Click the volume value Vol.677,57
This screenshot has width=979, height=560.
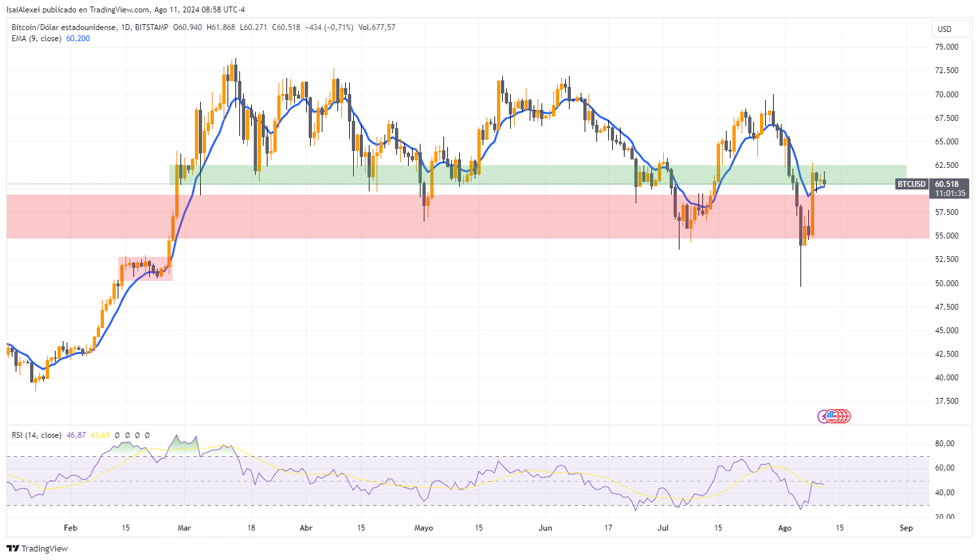click(x=377, y=27)
